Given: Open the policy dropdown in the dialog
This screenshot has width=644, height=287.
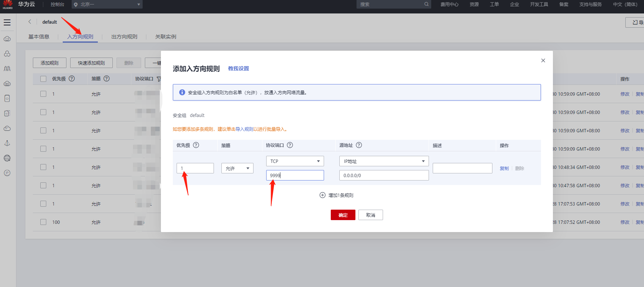Looking at the screenshot, I should click(237, 168).
